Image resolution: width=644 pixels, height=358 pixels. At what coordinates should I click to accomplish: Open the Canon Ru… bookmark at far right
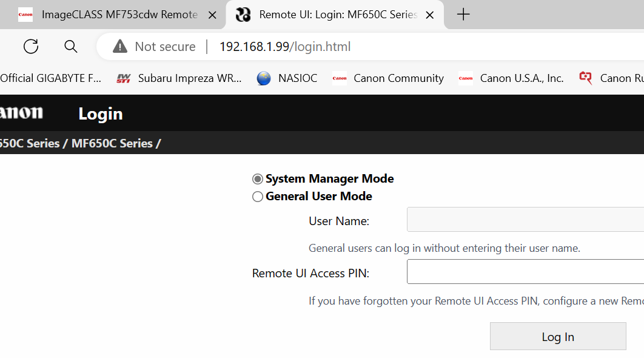(x=611, y=78)
